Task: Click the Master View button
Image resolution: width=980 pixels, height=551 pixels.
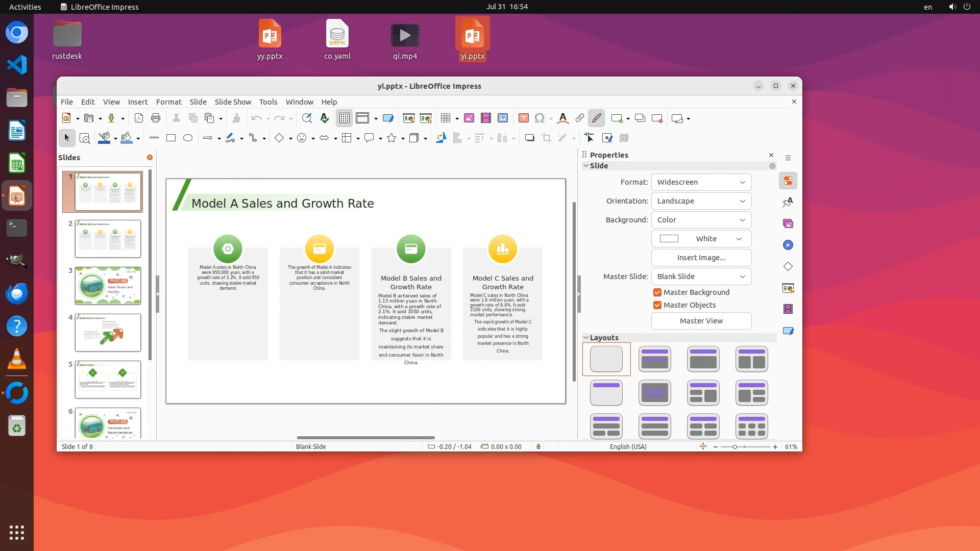Action: click(x=701, y=321)
